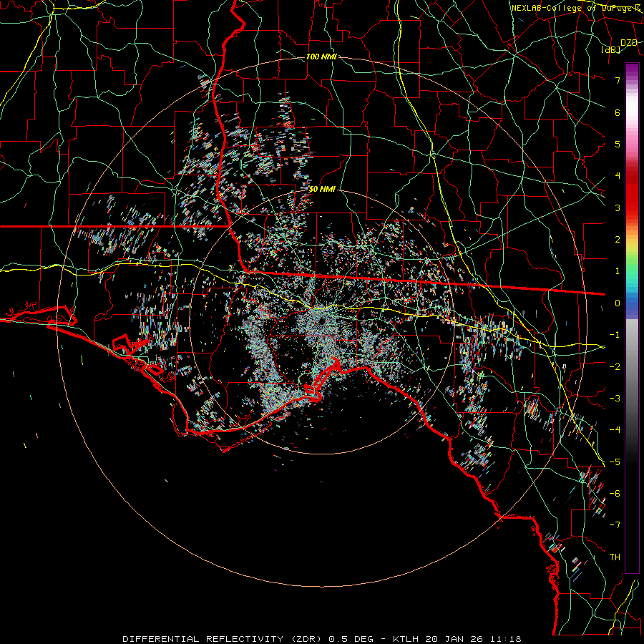Click the "-7" value on the dB scale

coord(615,525)
